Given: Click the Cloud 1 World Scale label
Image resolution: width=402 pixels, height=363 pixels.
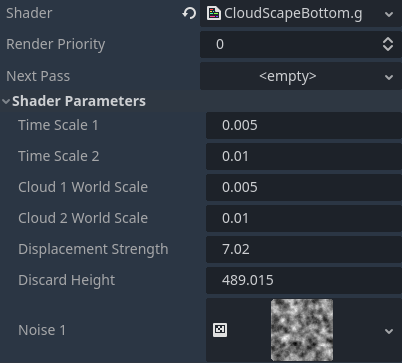Looking at the screenshot, I should click(83, 187).
